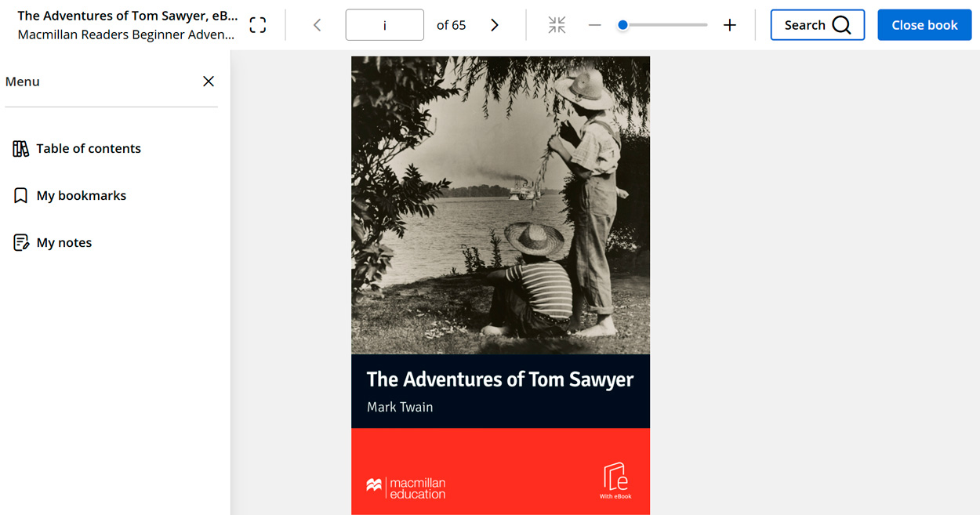980x515 pixels.
Task: Zoom out with the minus icon
Action: [594, 25]
